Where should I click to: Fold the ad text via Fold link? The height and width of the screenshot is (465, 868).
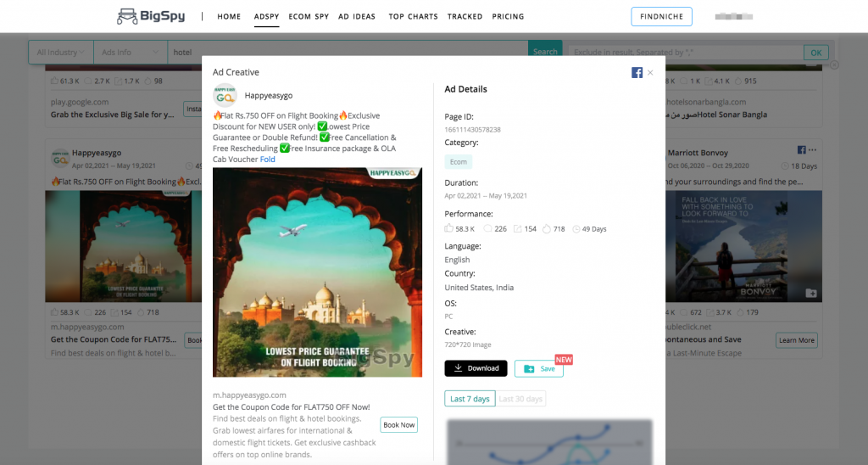coord(267,159)
